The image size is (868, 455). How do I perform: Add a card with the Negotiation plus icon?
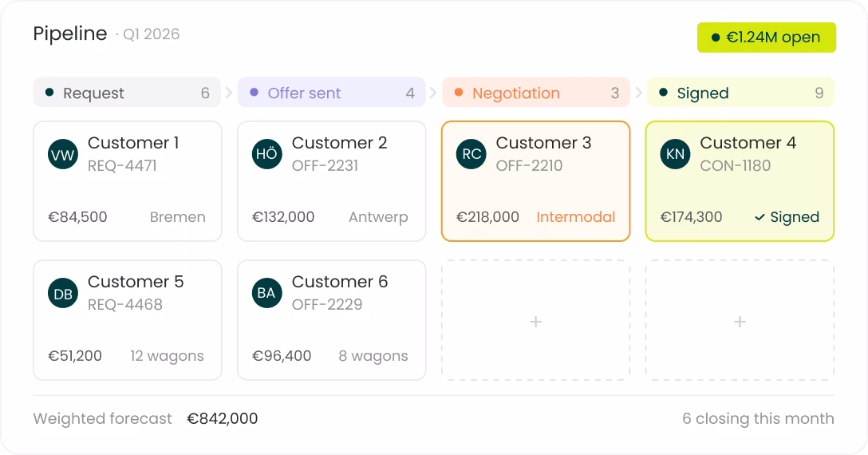[x=535, y=322]
